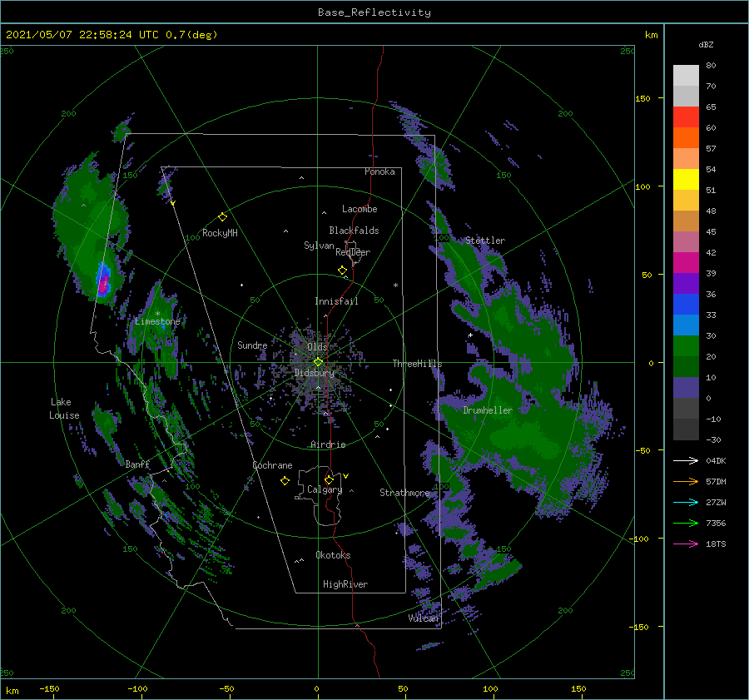Viewport: 749px width, 700px height.
Task: Click the Sylvan label
Action: point(319,246)
